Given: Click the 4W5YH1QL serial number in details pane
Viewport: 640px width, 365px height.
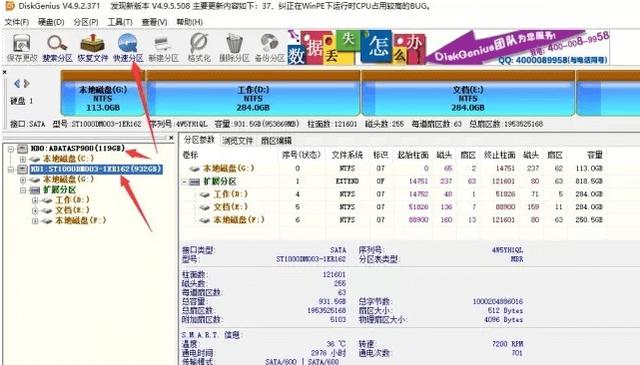Looking at the screenshot, I should coord(507,250).
